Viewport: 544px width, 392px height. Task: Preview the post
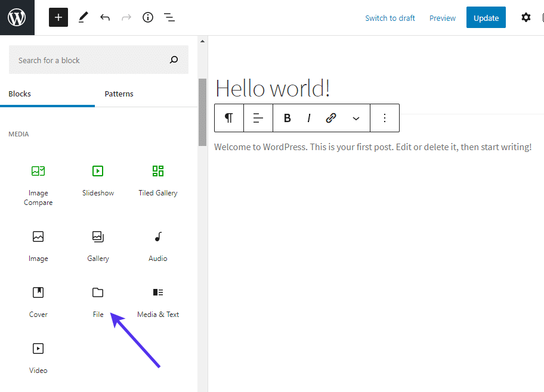click(x=442, y=18)
